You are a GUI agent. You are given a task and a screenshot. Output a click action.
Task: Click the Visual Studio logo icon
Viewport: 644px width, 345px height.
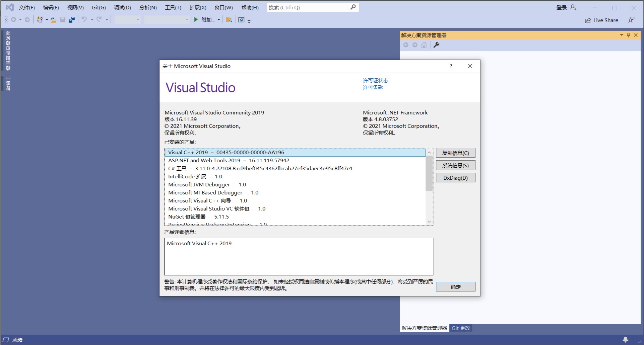[10, 7]
